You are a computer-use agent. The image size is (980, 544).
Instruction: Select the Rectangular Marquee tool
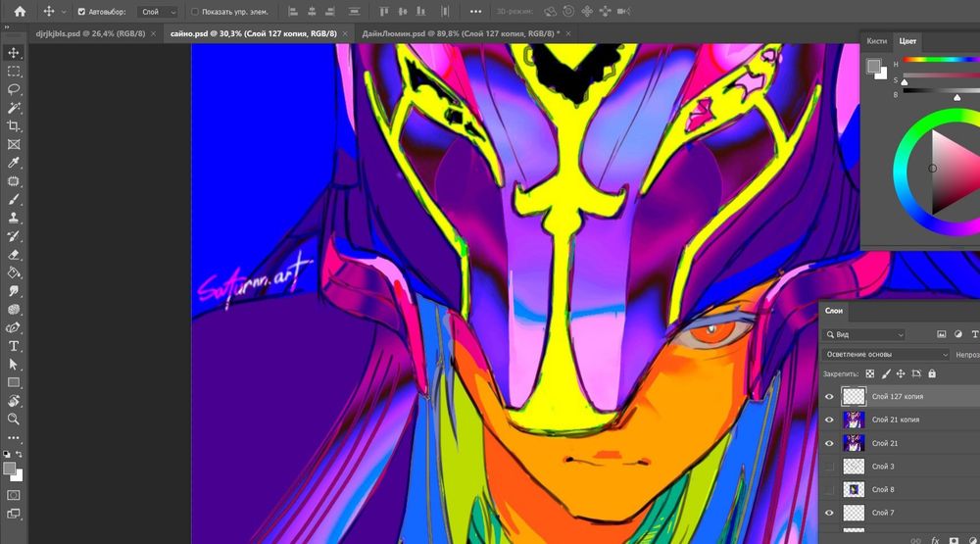(14, 72)
